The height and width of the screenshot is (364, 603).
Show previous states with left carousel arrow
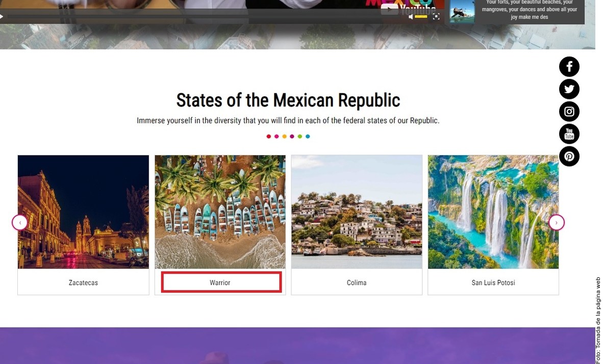[19, 223]
